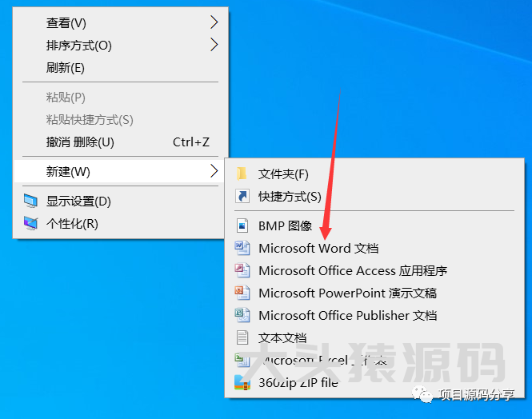Screen dimensions: 532x419
Task: Click the folder icon beside 文件夹(F)
Action: (x=242, y=174)
